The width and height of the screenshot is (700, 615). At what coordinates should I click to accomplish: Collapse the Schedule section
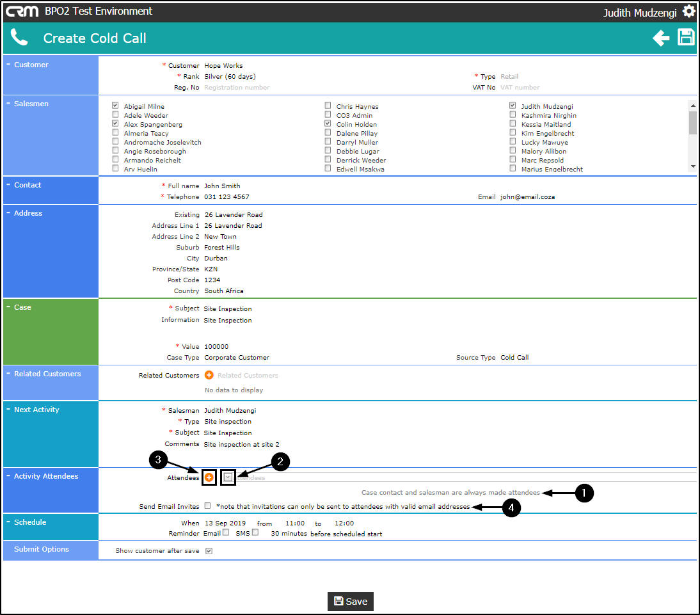[8, 522]
